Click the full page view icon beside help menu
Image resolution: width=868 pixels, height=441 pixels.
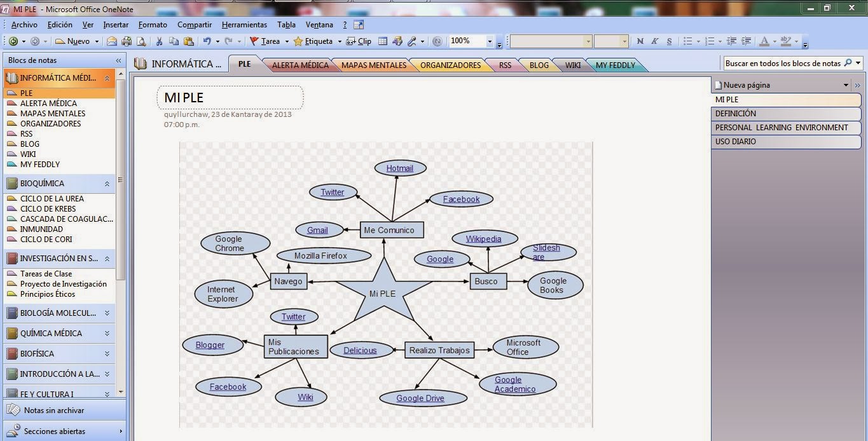(x=359, y=25)
